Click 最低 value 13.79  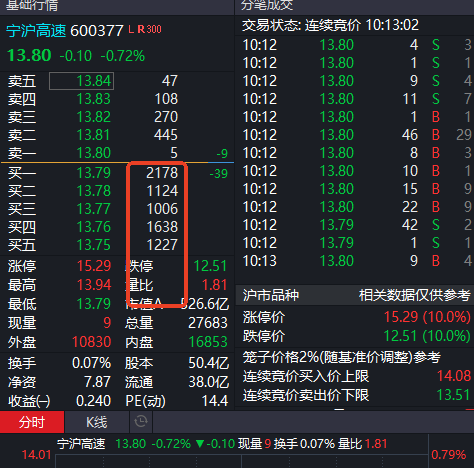coord(94,304)
